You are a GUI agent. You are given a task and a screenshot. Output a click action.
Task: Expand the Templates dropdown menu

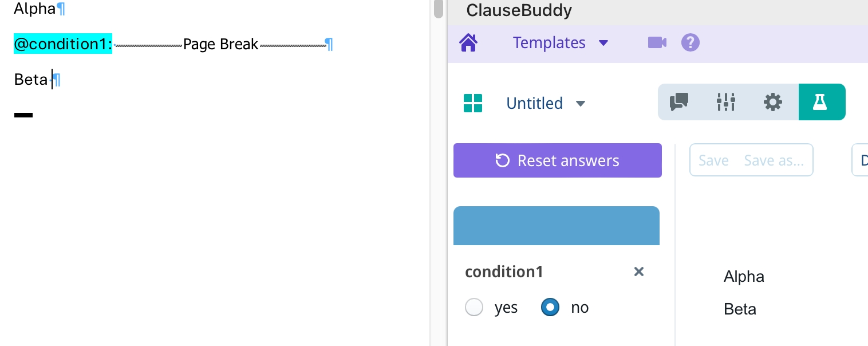tap(561, 43)
